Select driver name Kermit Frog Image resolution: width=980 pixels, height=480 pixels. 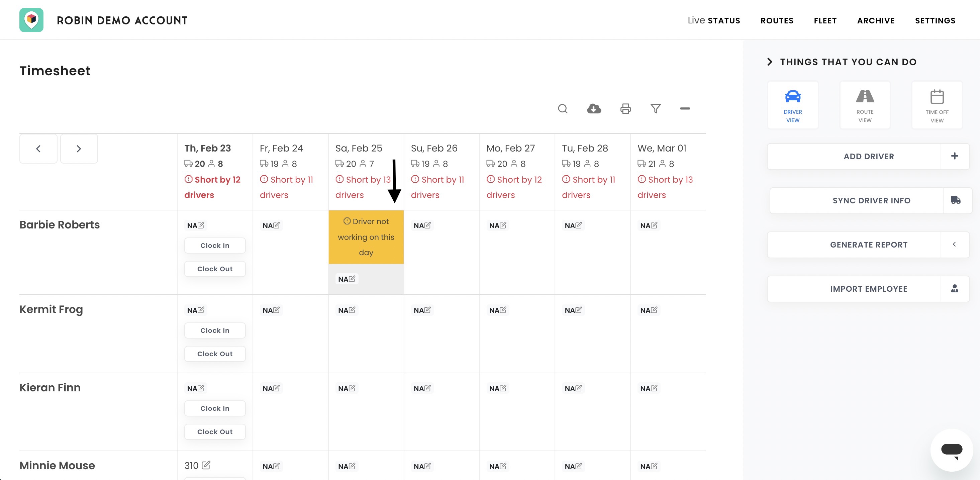(x=51, y=309)
